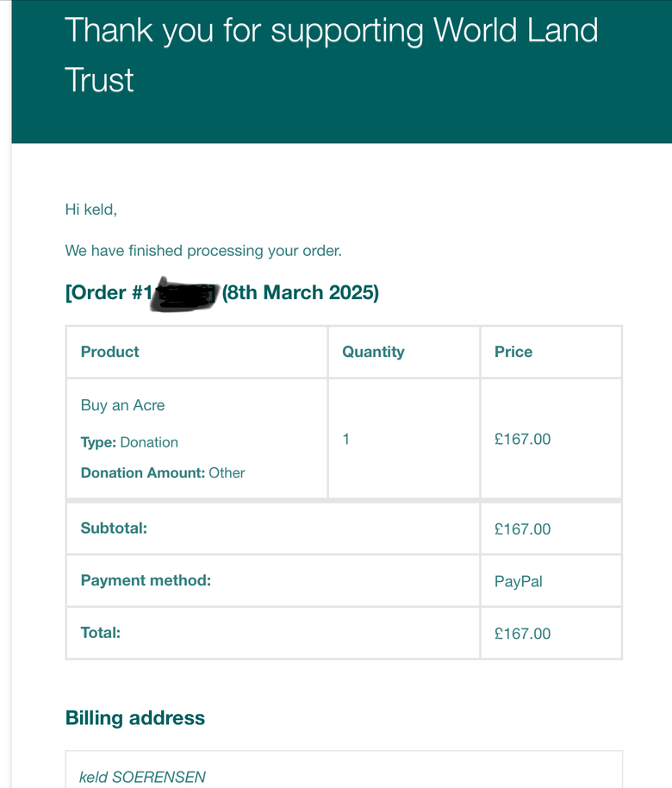This screenshot has width=672, height=788.
Task: Click the Product column header
Action: [x=110, y=352]
